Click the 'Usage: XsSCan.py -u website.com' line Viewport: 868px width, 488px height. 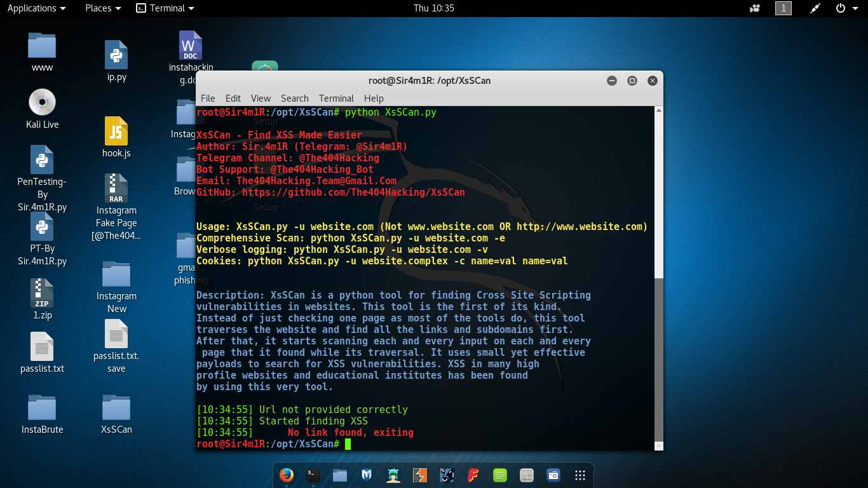click(422, 226)
